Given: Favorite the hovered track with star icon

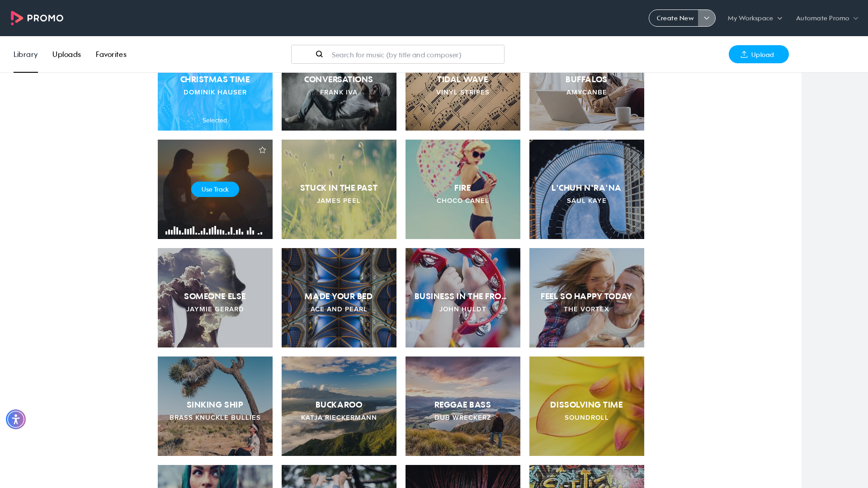Looking at the screenshot, I should (x=262, y=150).
